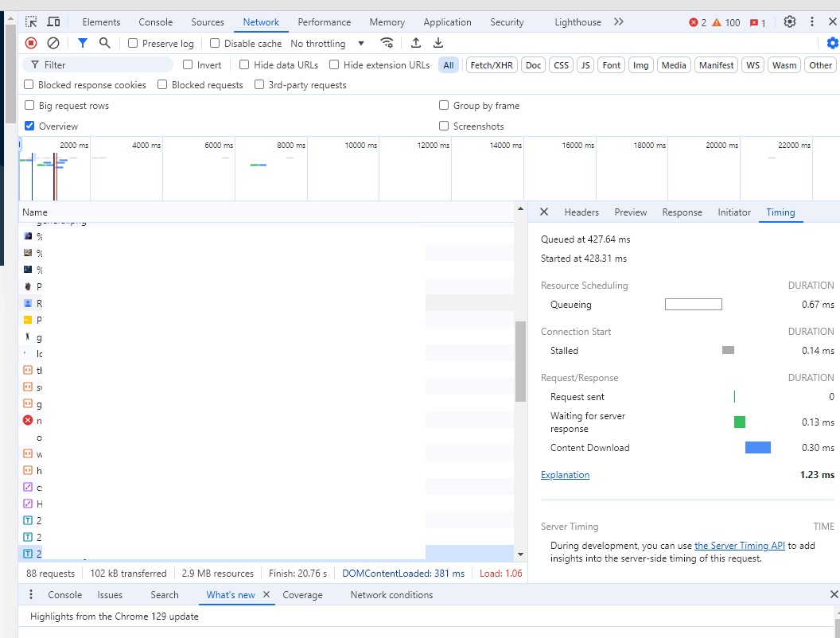This screenshot has width=840, height=638.
Task: Toggle device toolbar icon
Action: tap(53, 22)
